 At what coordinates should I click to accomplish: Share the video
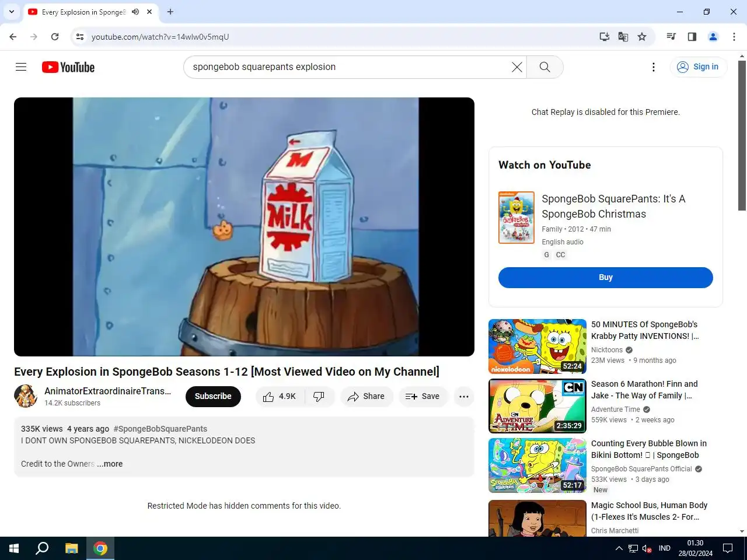366,397
